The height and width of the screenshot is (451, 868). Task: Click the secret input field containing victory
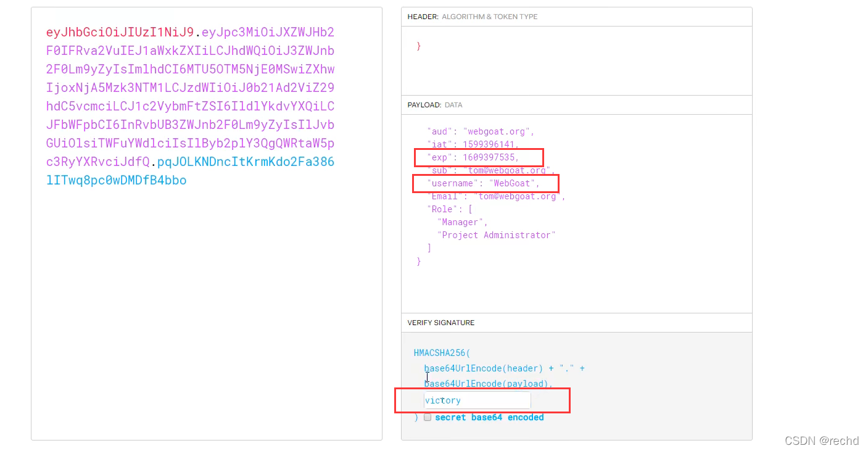(x=477, y=400)
